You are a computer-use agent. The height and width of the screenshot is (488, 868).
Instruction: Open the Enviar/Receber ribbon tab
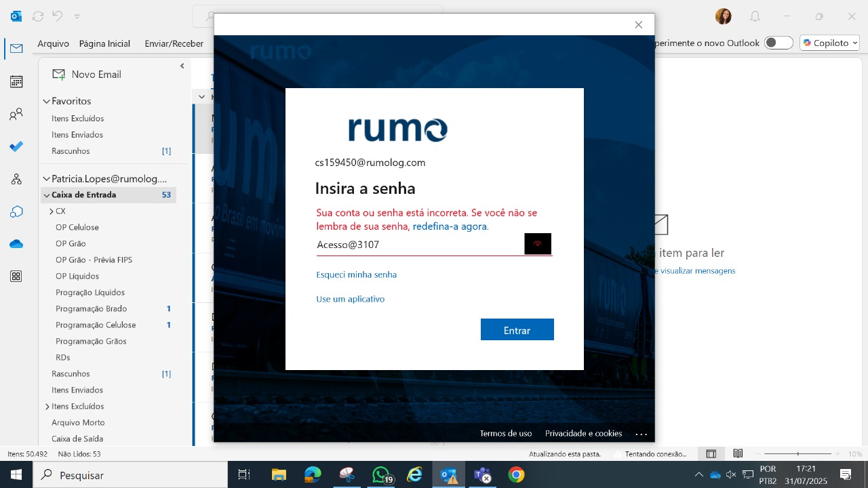tap(174, 43)
